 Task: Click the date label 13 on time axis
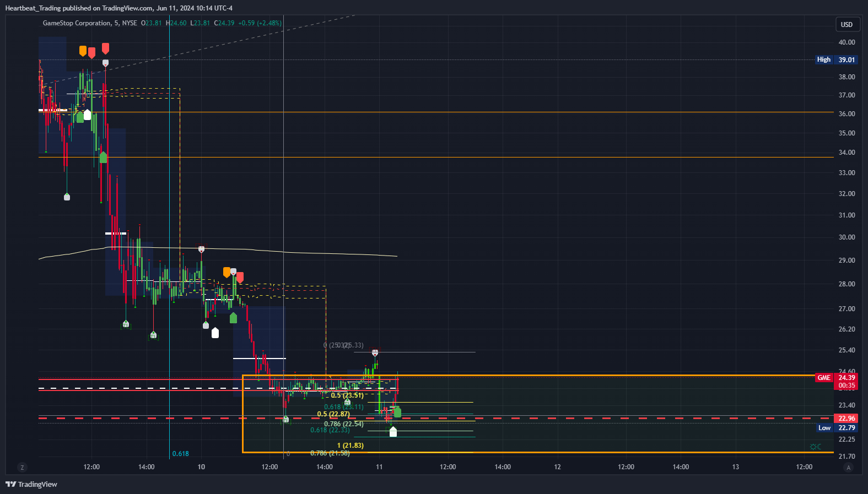735,467
